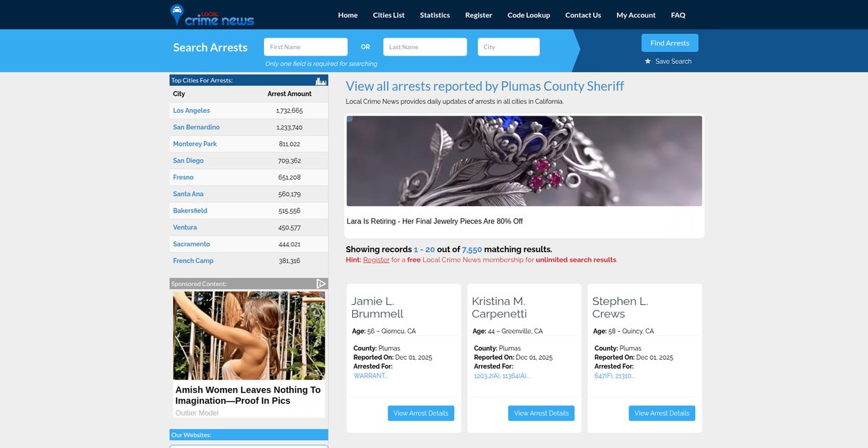Open Code Lookup from the navbar
This screenshot has width=868, height=448.
[x=529, y=15]
